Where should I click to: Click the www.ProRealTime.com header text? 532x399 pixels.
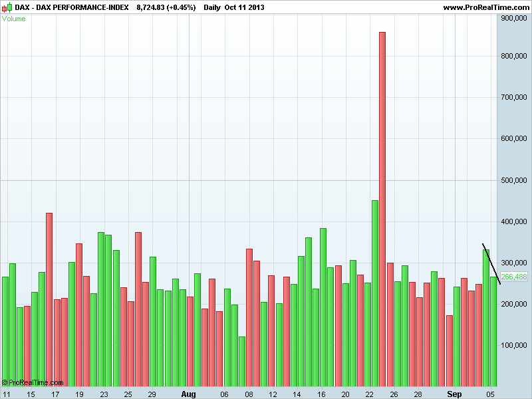coord(486,7)
